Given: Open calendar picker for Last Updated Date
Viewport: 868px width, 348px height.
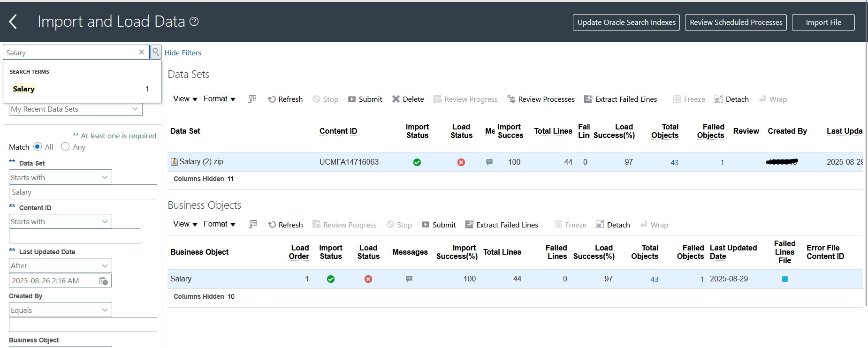Looking at the screenshot, I should [x=104, y=281].
